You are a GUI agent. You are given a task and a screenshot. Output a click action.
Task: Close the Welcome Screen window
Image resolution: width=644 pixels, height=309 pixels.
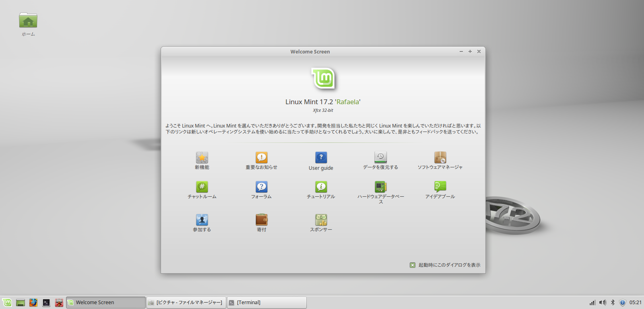pyautogui.click(x=479, y=51)
